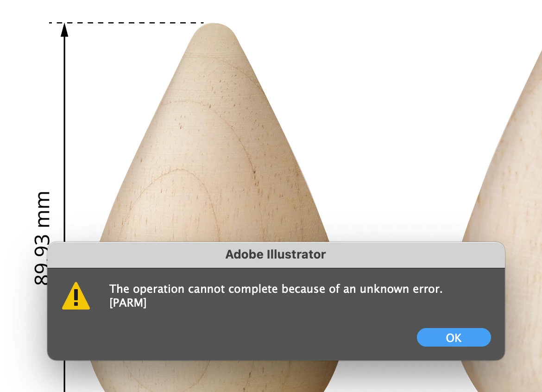Image resolution: width=542 pixels, height=392 pixels.
Task: Click the dimension line below the dialog
Action: click(65, 376)
